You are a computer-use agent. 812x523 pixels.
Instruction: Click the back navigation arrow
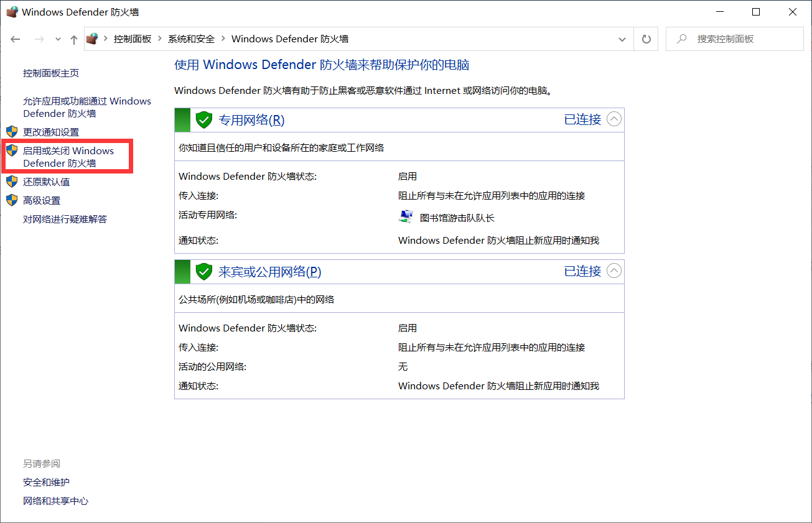click(x=15, y=39)
